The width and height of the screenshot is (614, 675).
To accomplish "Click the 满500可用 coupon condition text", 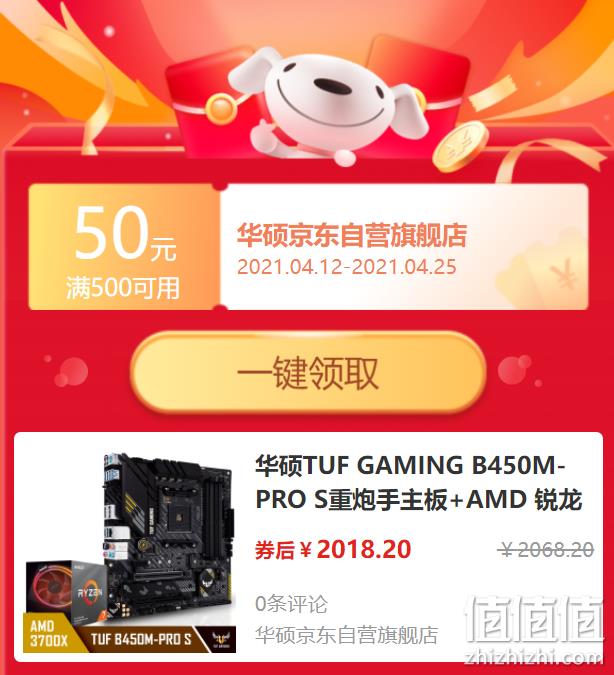I will pos(123,288).
